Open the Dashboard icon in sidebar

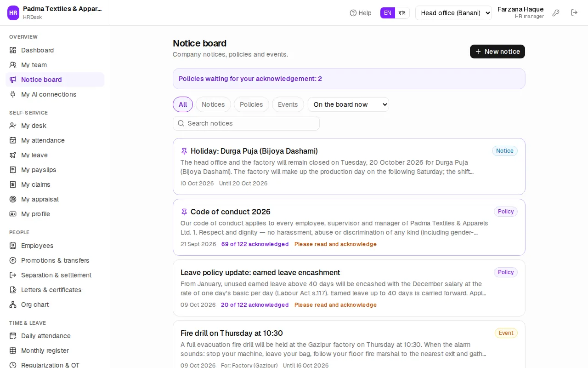[13, 50]
